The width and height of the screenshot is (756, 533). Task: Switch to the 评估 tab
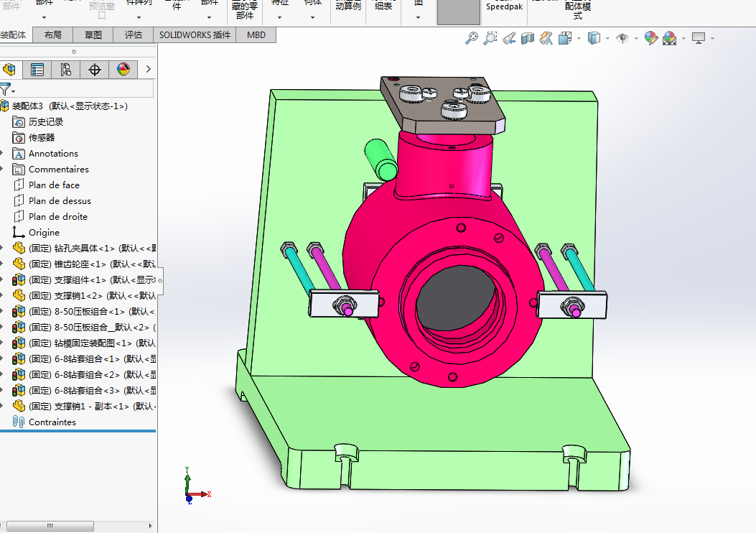(x=134, y=35)
